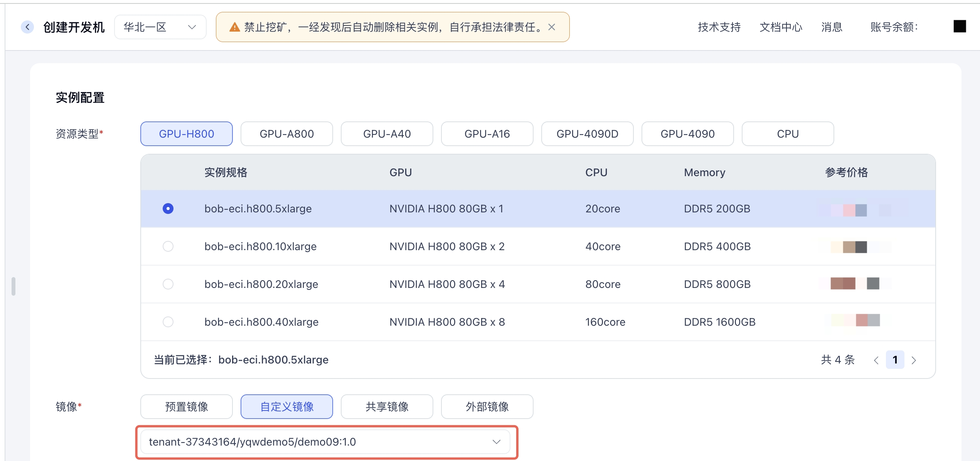The width and height of the screenshot is (980, 461).
Task: Go to previous page arrow in pagination
Action: (876, 360)
